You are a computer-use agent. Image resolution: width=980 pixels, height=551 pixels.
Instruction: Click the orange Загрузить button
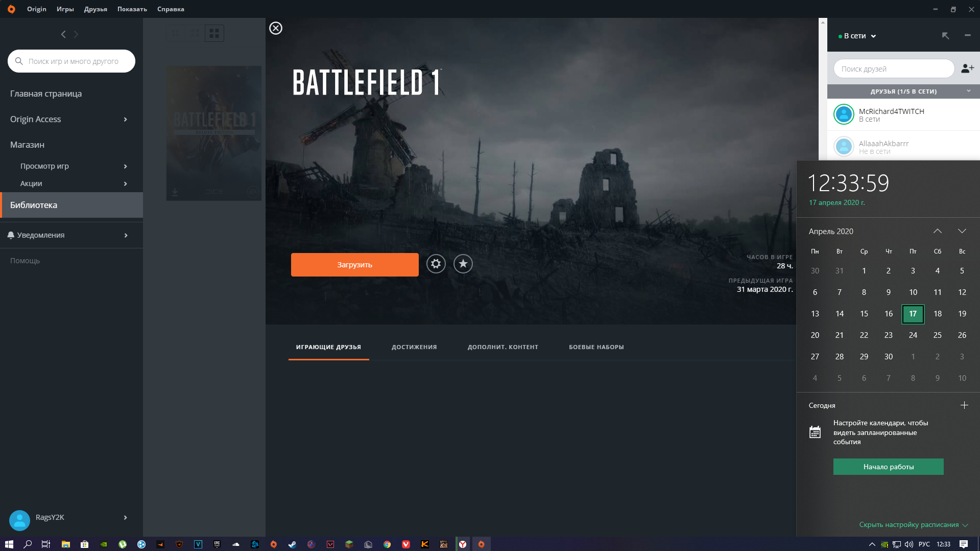point(355,265)
